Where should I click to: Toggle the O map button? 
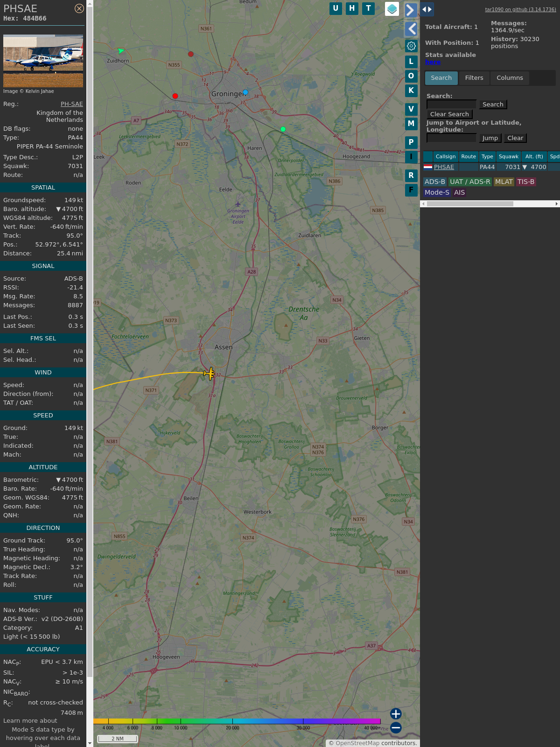click(x=411, y=76)
